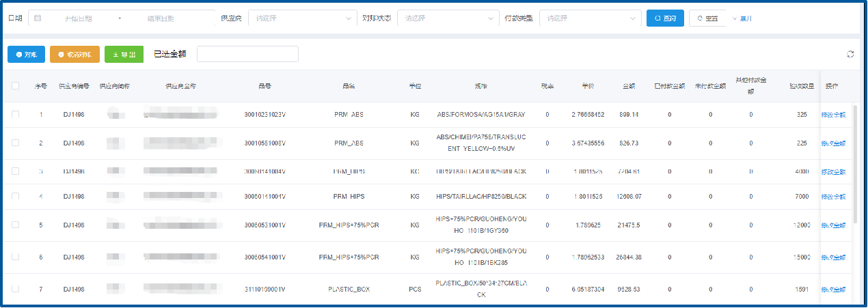Click the 重置 reset button
This screenshot has height=308, width=868.
707,18
